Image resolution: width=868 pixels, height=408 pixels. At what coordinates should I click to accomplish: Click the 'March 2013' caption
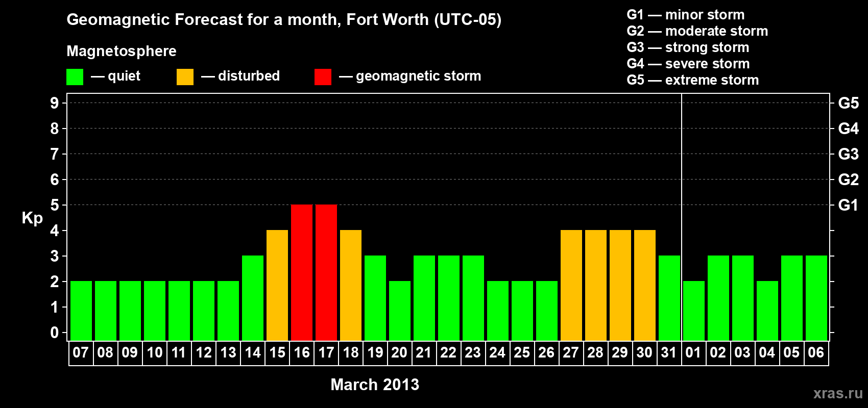[375, 385]
